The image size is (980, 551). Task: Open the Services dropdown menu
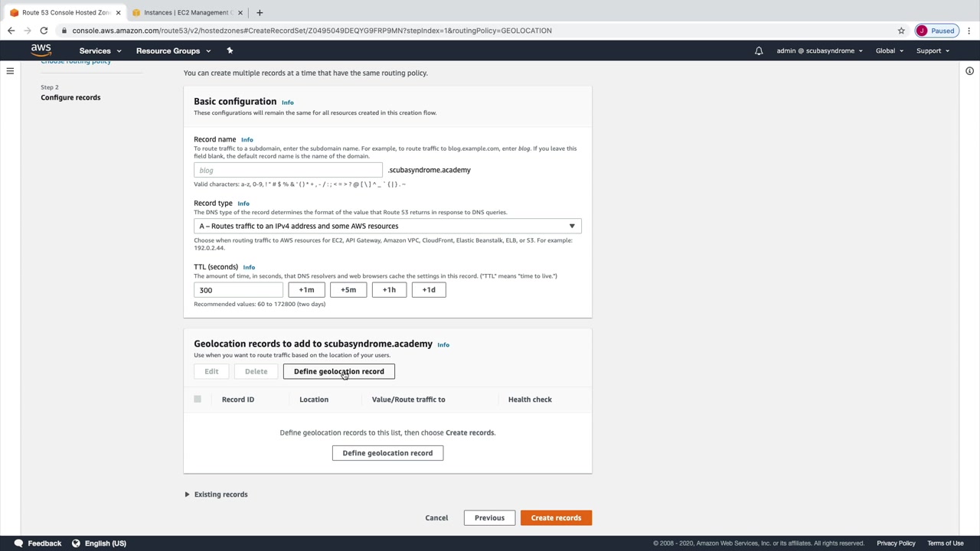click(100, 51)
